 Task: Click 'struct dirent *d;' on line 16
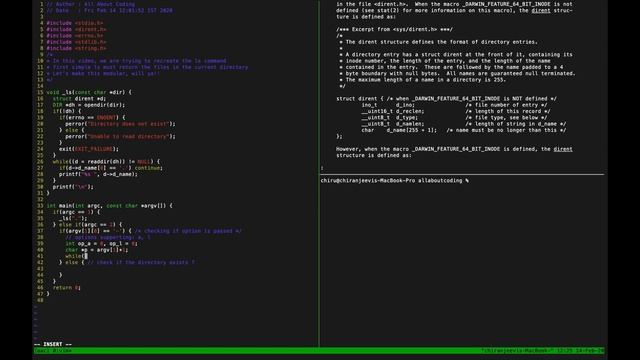80,98
